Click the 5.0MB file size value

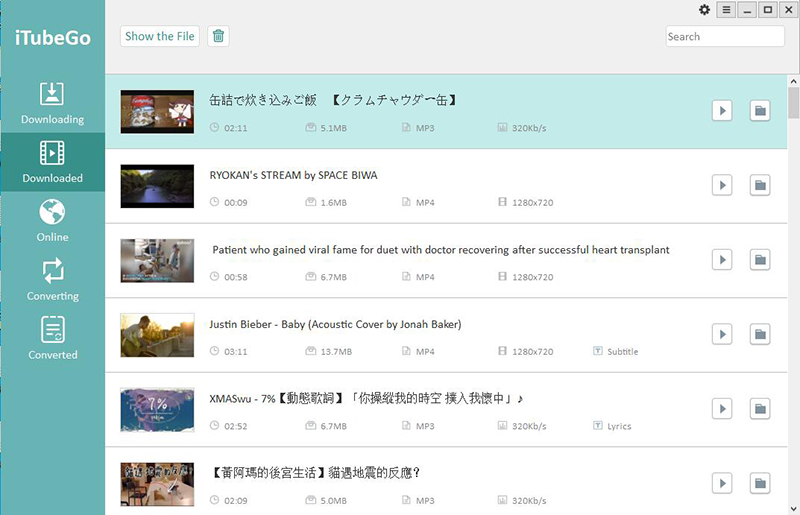tap(334, 501)
